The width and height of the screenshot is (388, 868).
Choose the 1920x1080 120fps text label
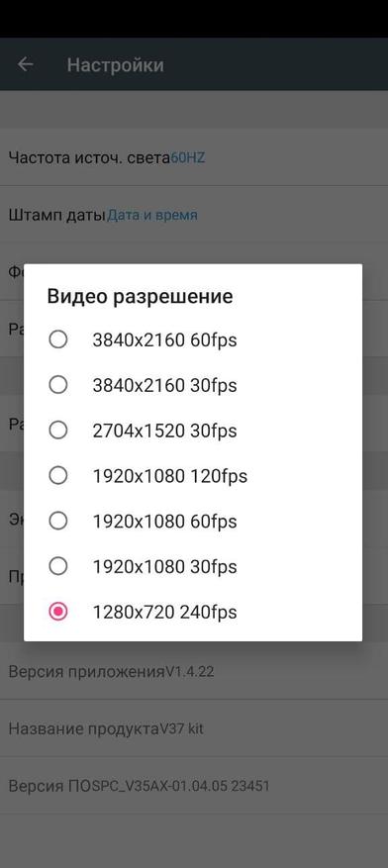170,476
